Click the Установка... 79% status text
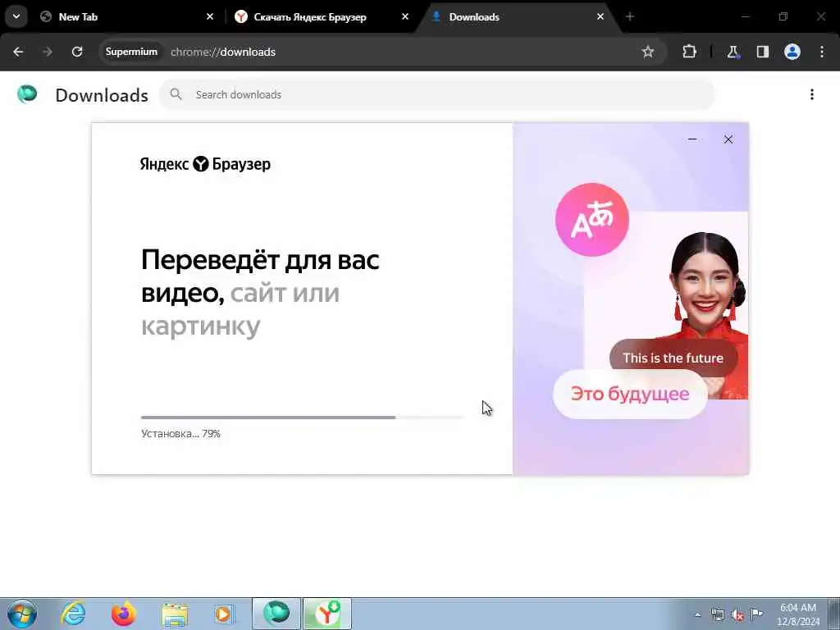Viewport: 840px width, 630px height. (180, 433)
